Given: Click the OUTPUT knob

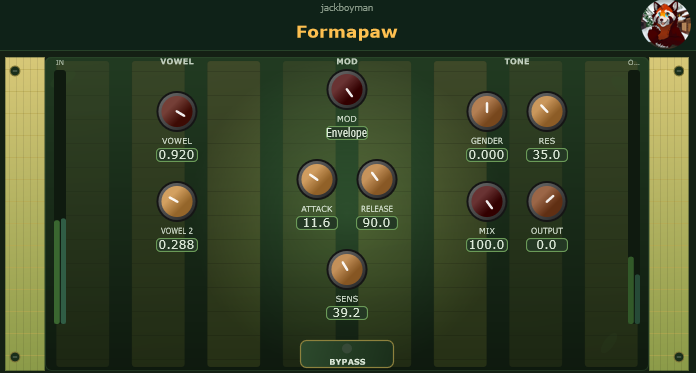Looking at the screenshot, I should [x=546, y=202].
